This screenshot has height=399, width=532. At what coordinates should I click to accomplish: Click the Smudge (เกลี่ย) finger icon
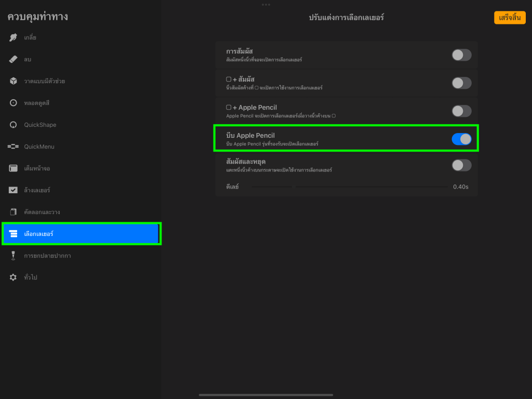(x=14, y=37)
